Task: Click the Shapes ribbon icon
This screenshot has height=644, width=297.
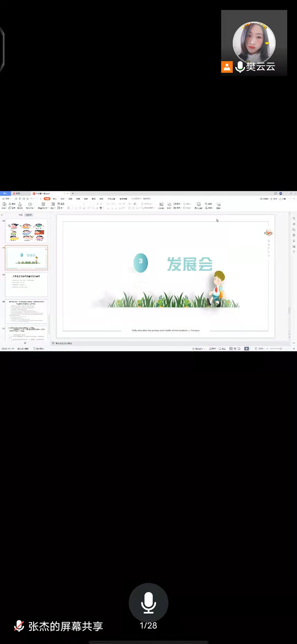Action: [169, 205]
